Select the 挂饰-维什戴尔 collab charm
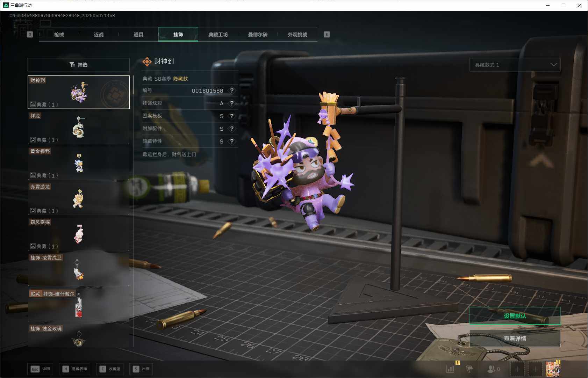The height and width of the screenshot is (378, 588). click(x=79, y=305)
